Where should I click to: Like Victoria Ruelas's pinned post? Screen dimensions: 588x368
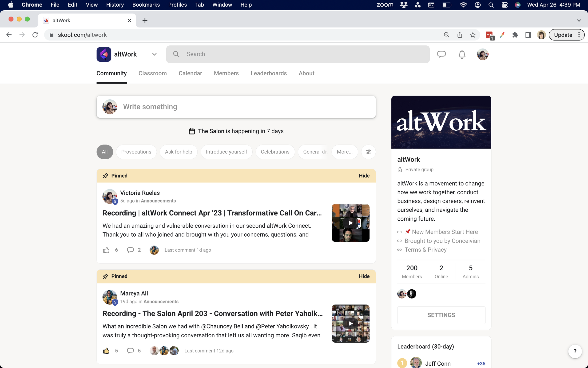[x=106, y=250]
